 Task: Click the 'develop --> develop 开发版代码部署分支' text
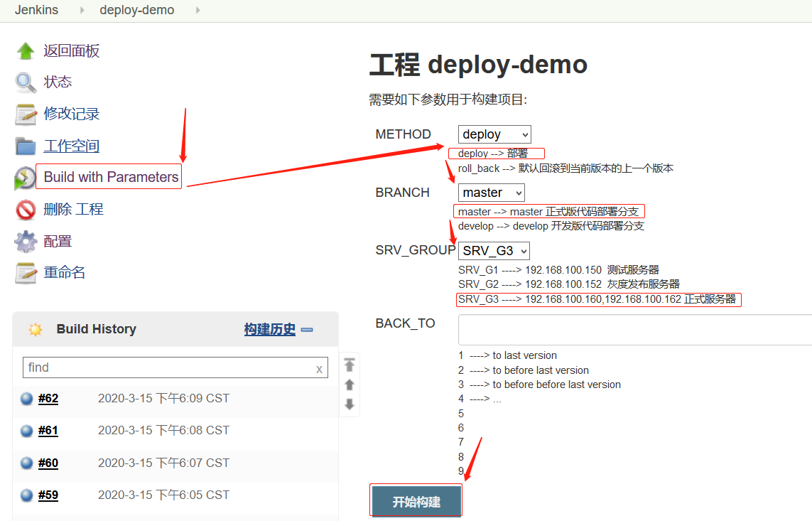(x=551, y=226)
